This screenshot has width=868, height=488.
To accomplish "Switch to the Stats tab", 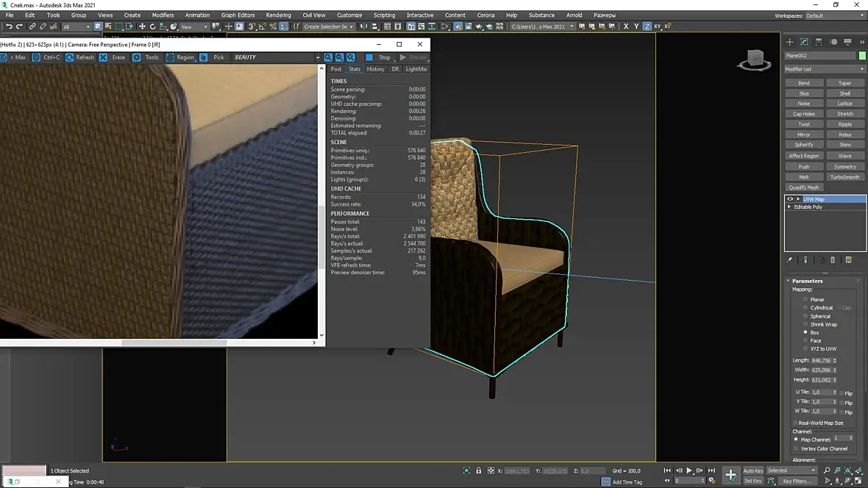I will click(355, 69).
